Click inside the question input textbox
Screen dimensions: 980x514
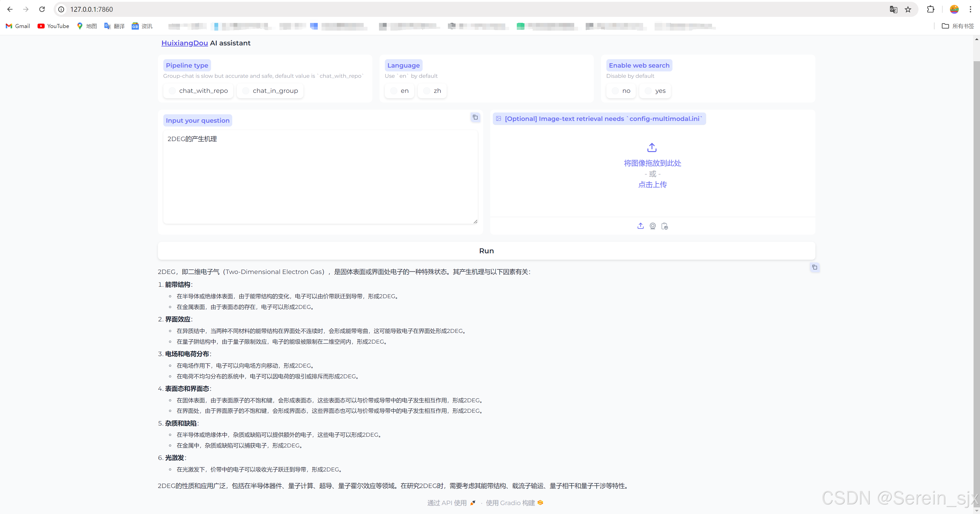(320, 177)
